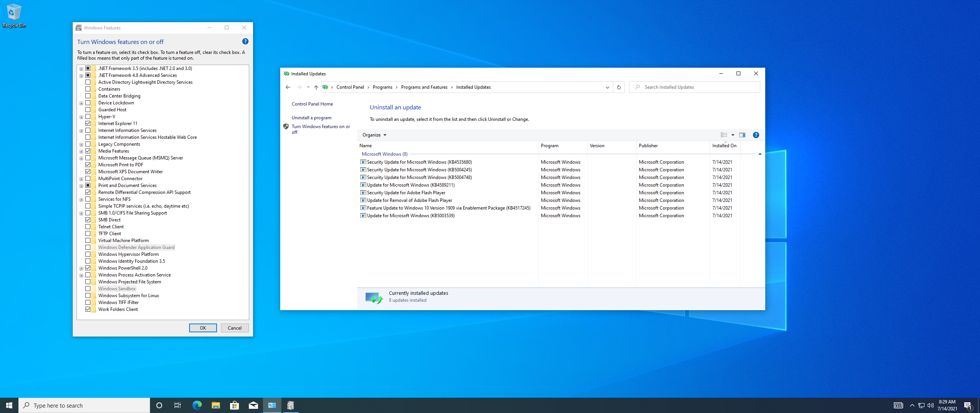Check Virtual Machine Platform
This screenshot has width=980, height=413.
[x=88, y=241]
